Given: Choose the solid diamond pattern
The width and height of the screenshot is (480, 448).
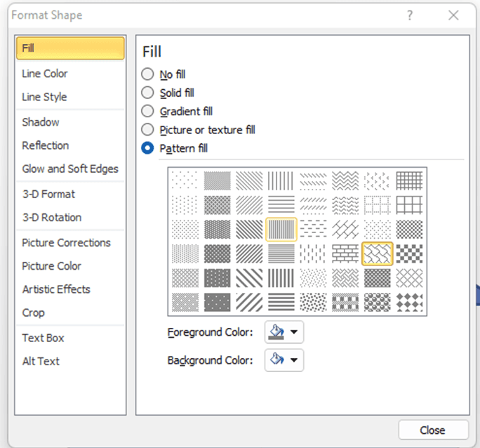Looking at the screenshot, I should (x=409, y=301).
